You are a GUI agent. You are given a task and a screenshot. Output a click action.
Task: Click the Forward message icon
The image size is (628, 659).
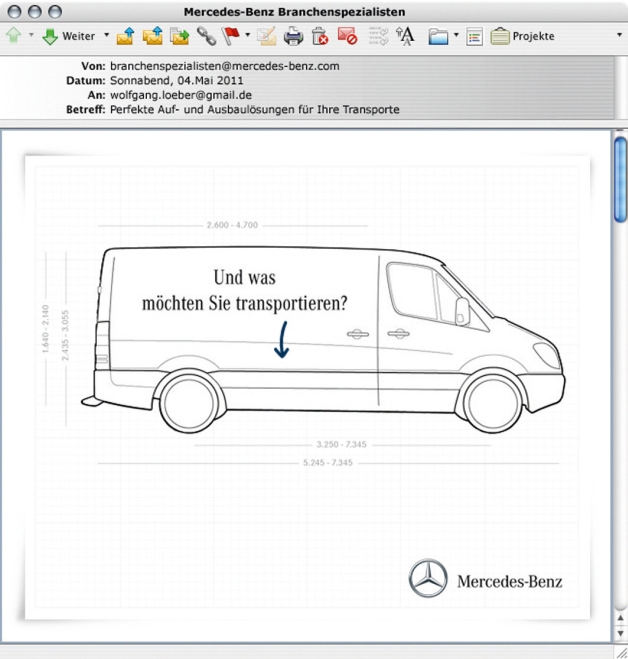click(179, 36)
